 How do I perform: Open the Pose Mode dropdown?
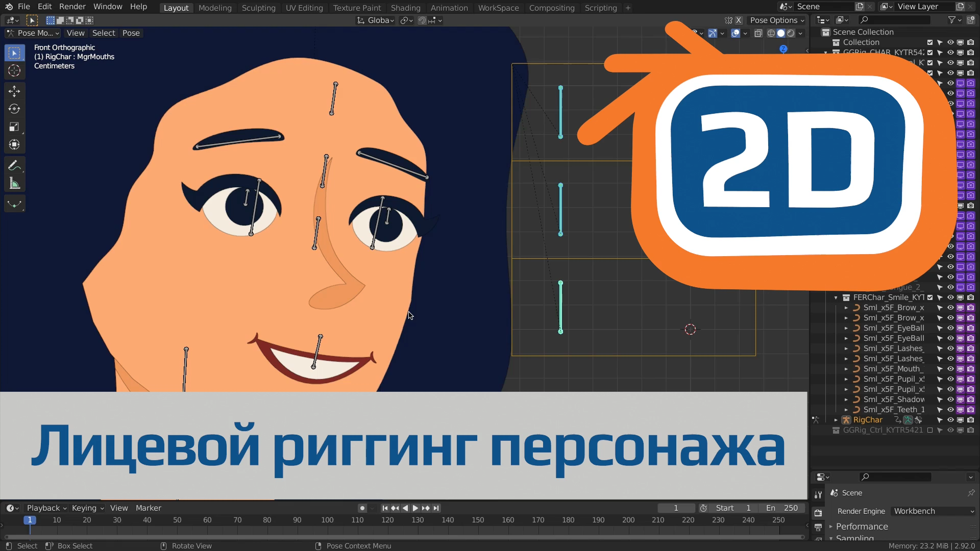click(x=32, y=33)
